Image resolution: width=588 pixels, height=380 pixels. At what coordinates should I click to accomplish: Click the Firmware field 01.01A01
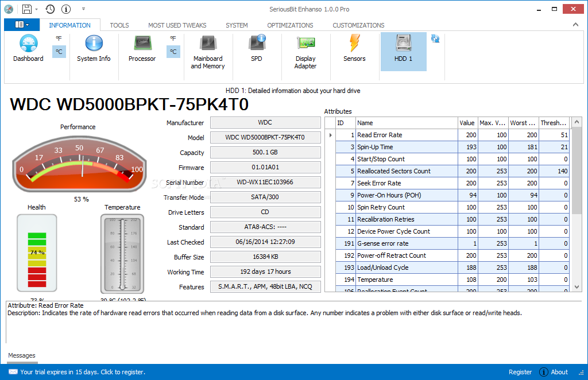(265, 167)
